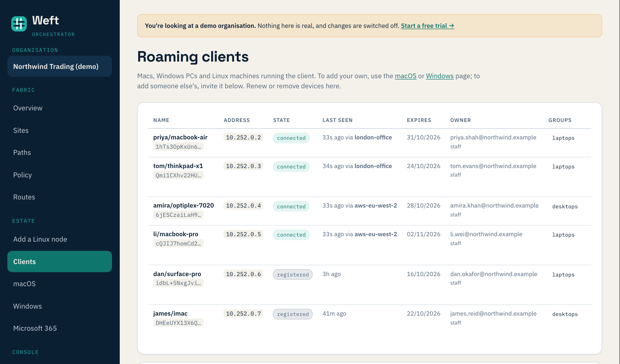Navigate to Routes

point(60,197)
